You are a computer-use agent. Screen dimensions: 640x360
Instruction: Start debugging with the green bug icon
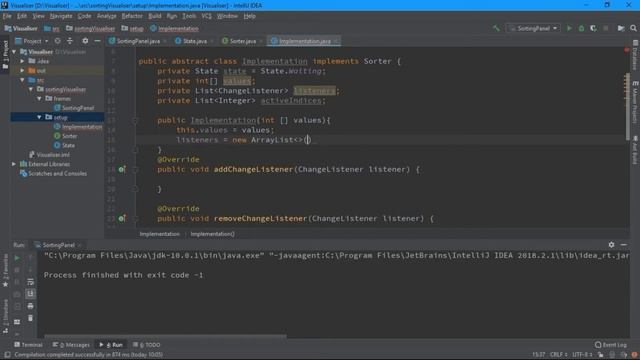(x=581, y=28)
